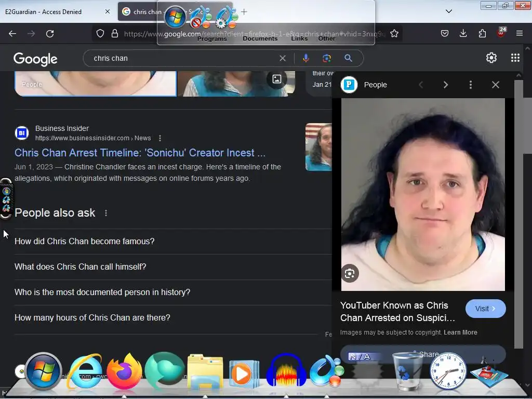Open 'Chris Chan Arrest Timeline' result link

pyautogui.click(x=140, y=153)
